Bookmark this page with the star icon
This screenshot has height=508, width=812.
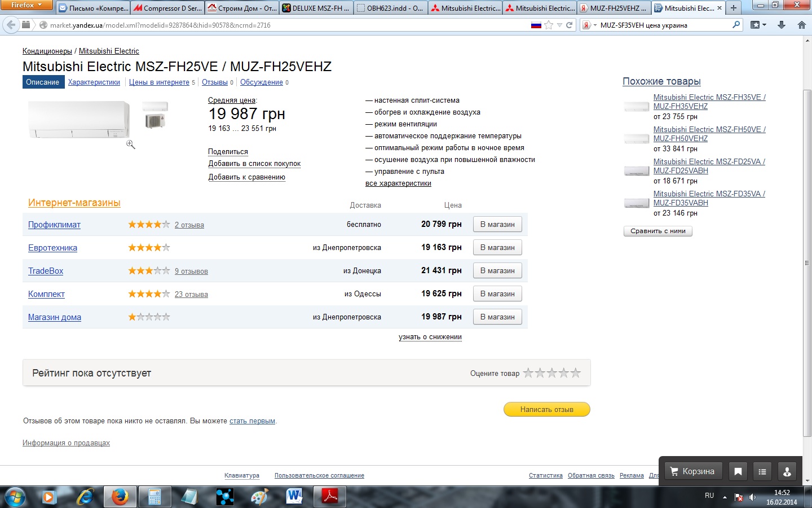click(x=549, y=25)
